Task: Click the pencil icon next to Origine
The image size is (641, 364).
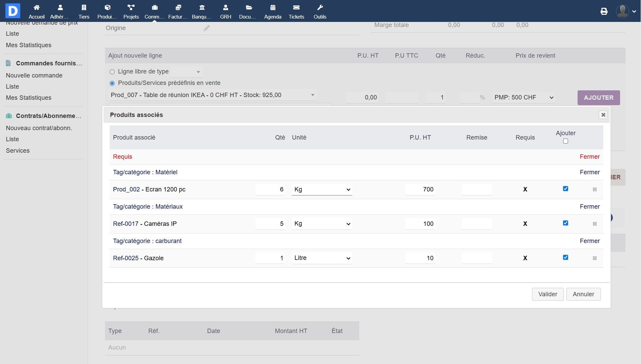Action: (x=206, y=28)
